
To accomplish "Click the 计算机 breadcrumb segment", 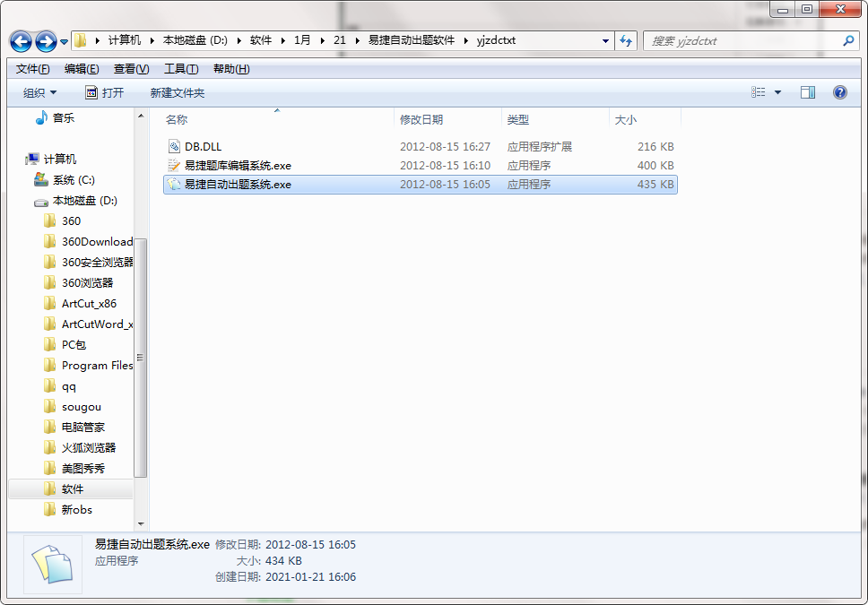I will pos(125,40).
